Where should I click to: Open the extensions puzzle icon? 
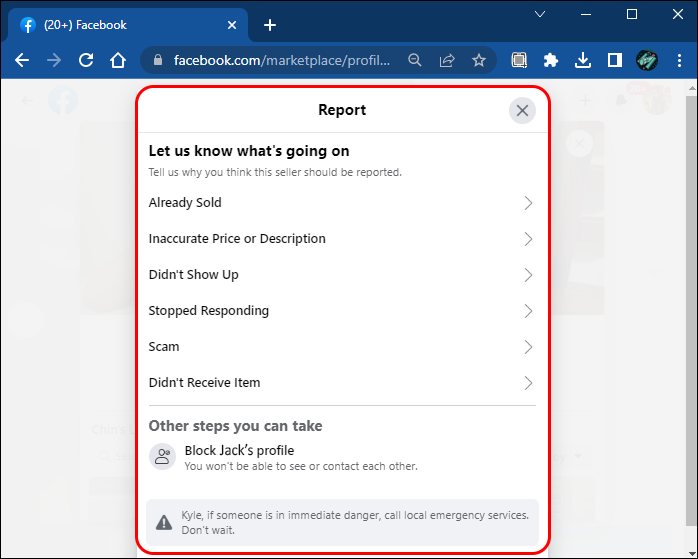[x=550, y=60]
